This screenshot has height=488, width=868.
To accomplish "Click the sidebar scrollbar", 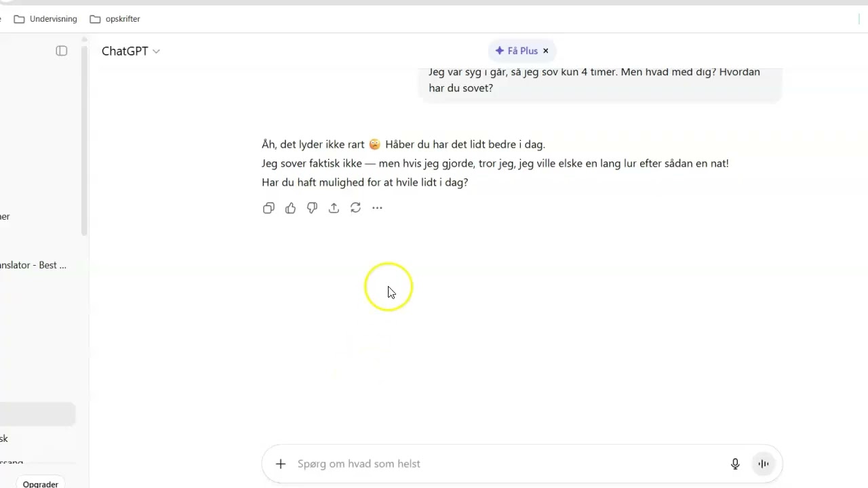I will click(x=84, y=140).
